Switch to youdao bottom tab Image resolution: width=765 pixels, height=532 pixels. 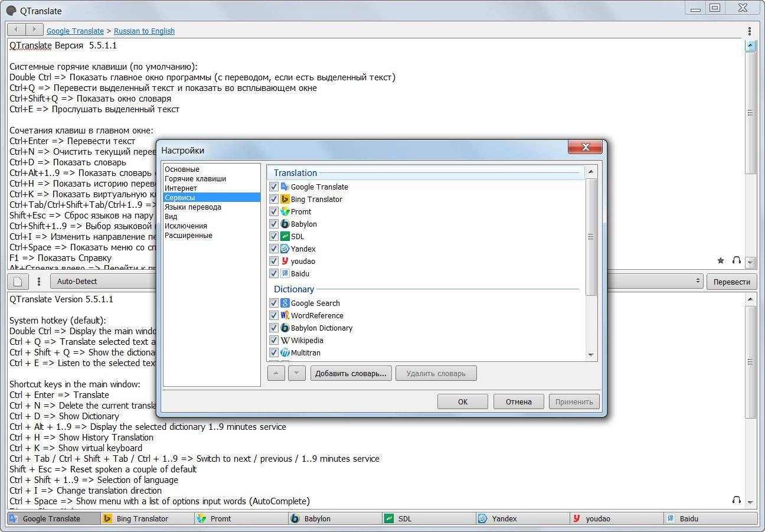(x=617, y=518)
